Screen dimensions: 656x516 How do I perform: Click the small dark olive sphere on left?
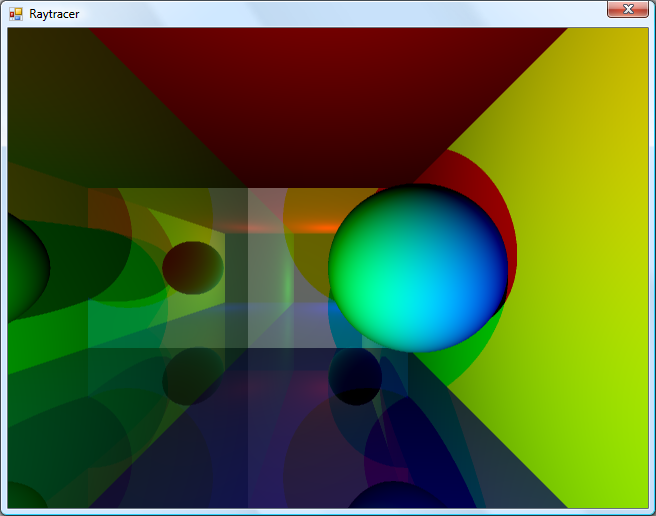point(192,267)
